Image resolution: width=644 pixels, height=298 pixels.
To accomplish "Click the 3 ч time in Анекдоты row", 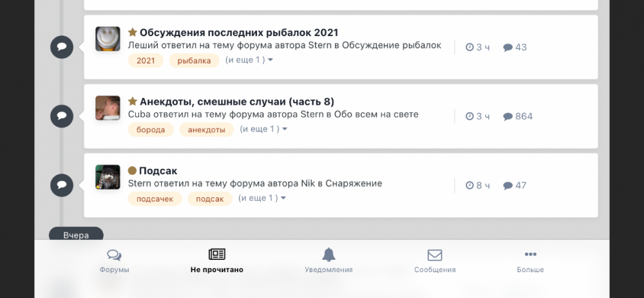I will click(478, 117).
